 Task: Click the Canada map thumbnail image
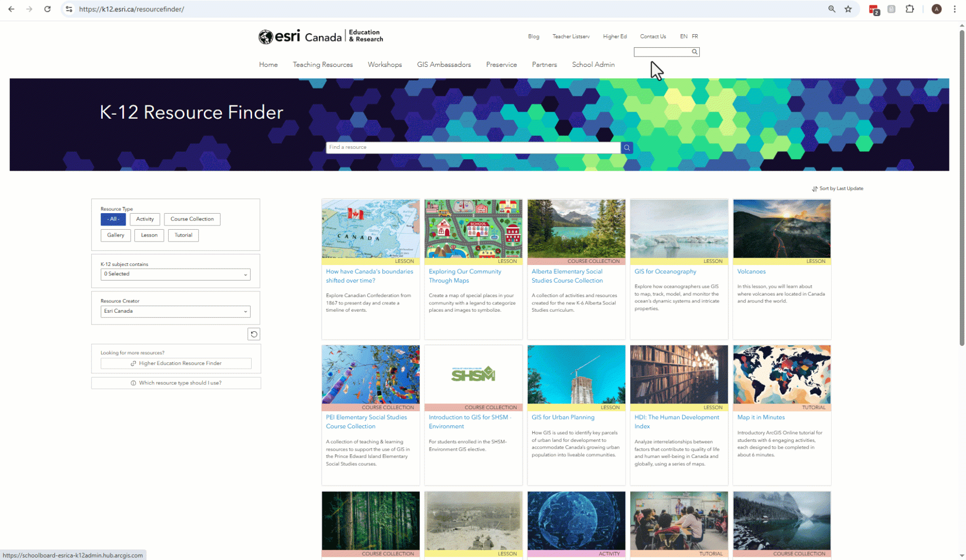pyautogui.click(x=370, y=229)
